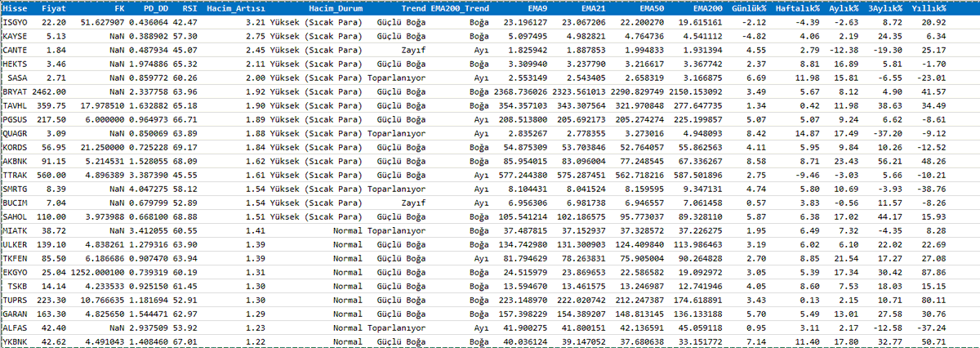The height and width of the screenshot is (348, 980).
Task: Select the ISGYO ticker cell
Action: click(x=16, y=24)
